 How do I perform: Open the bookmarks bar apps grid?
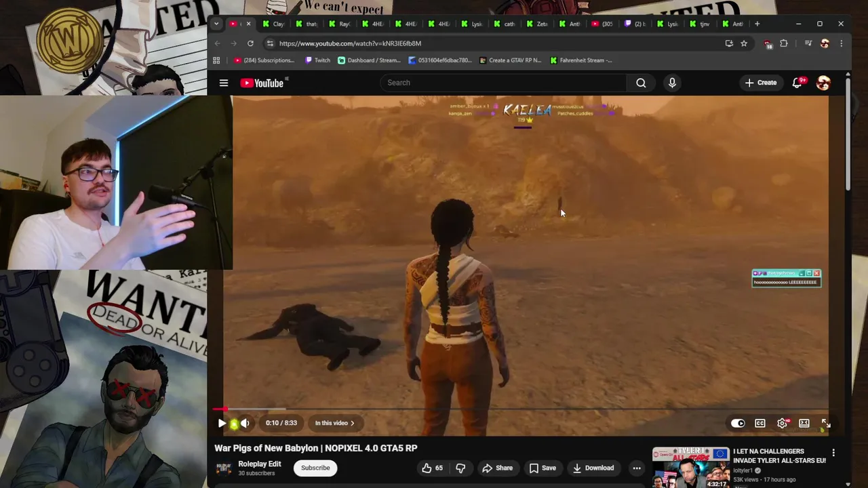point(216,60)
